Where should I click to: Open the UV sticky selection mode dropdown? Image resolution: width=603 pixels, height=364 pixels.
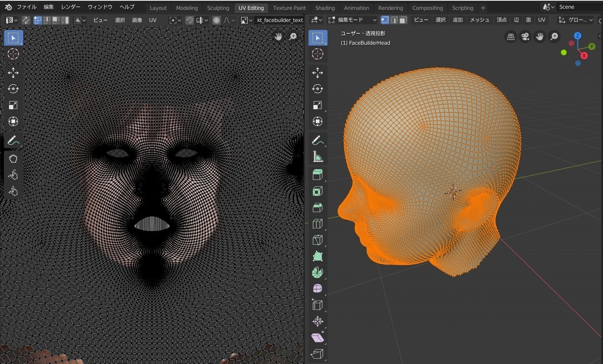(80, 20)
